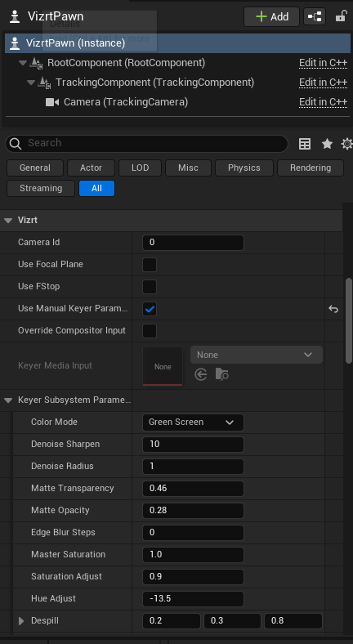Open Edit in C++ for Camera
This screenshot has width=353, height=644.
[323, 102]
